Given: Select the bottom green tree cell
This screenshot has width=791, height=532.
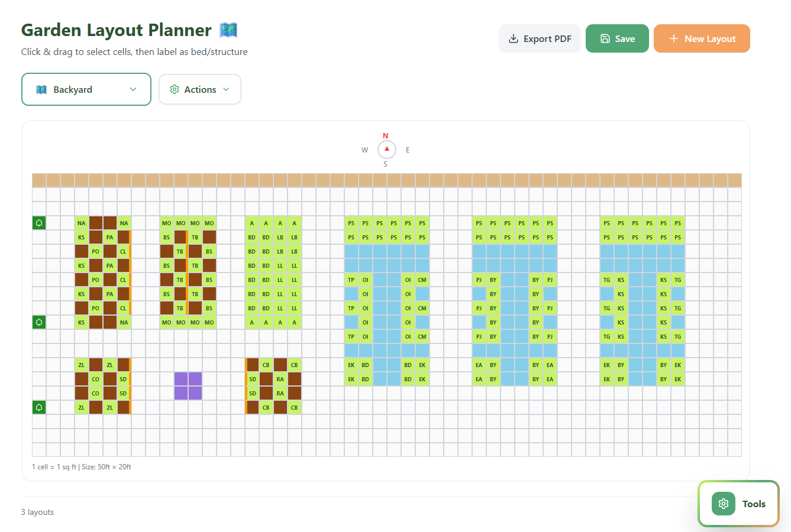Looking at the screenshot, I should [39, 407].
